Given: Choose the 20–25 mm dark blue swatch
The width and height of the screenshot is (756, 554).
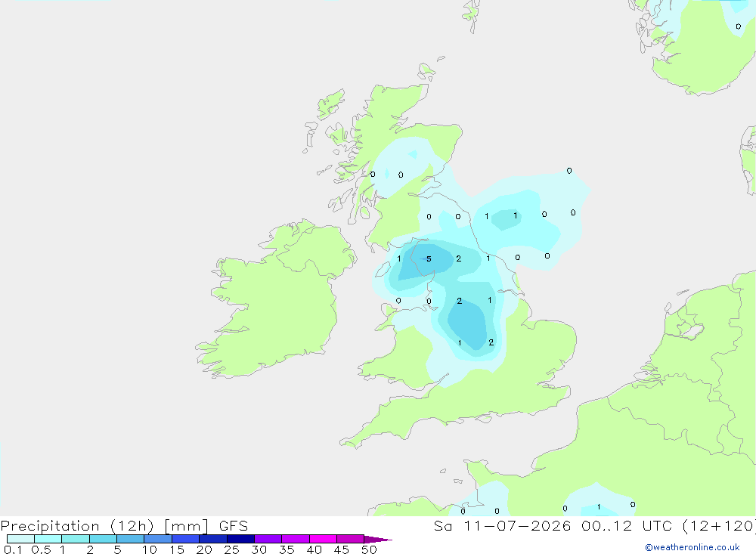Looking at the screenshot, I should [x=212, y=539].
